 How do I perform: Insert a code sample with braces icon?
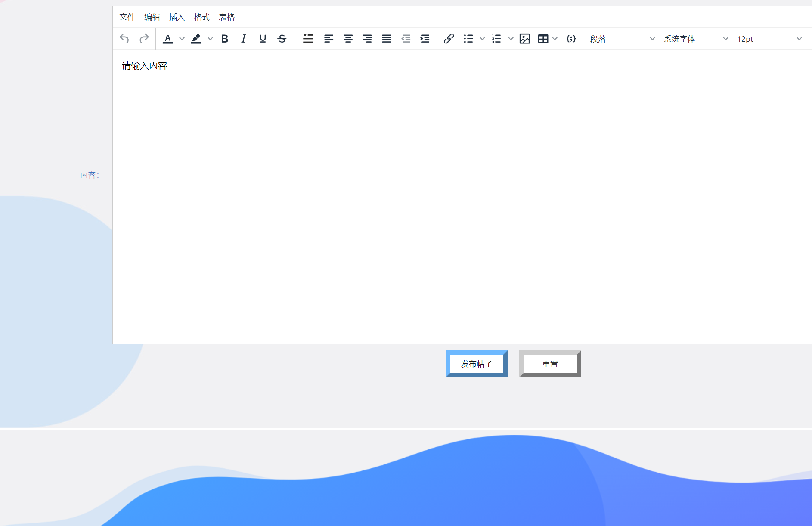571,39
